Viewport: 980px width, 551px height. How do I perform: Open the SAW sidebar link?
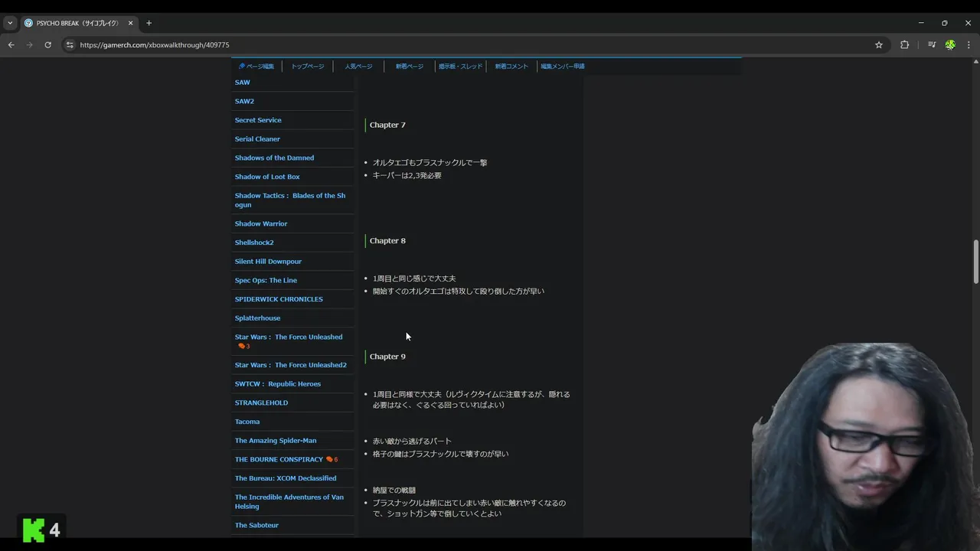click(242, 83)
